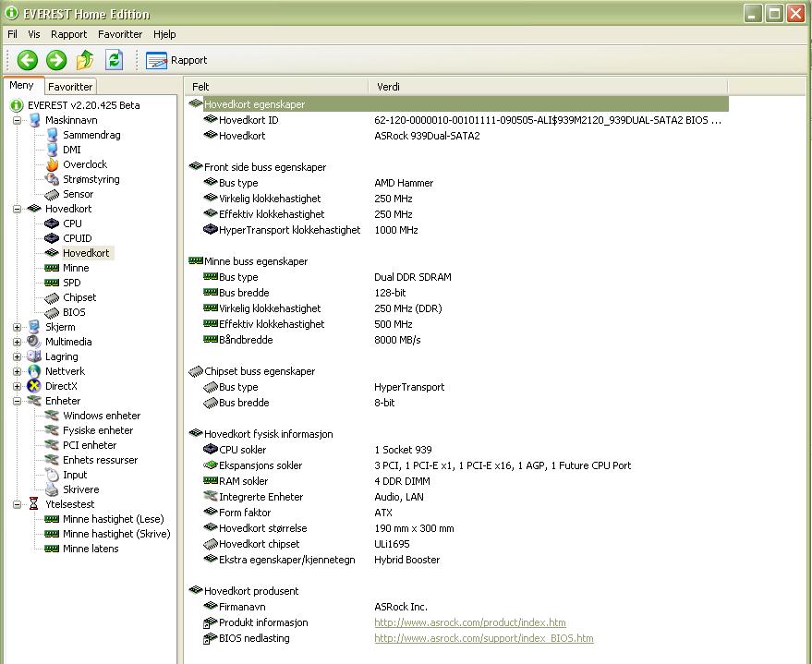
Task: Click the Felt column header
Action: tap(276, 87)
